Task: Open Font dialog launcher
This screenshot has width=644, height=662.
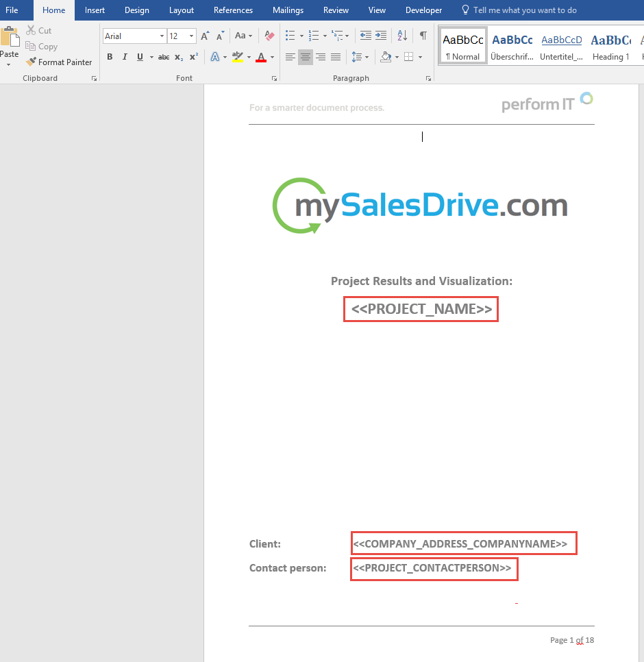Action: point(274,79)
